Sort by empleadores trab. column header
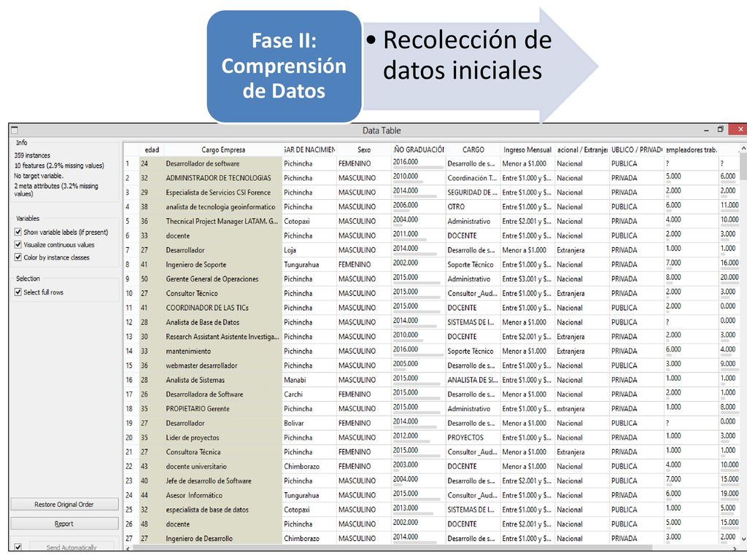The height and width of the screenshot is (560, 747). click(692, 149)
